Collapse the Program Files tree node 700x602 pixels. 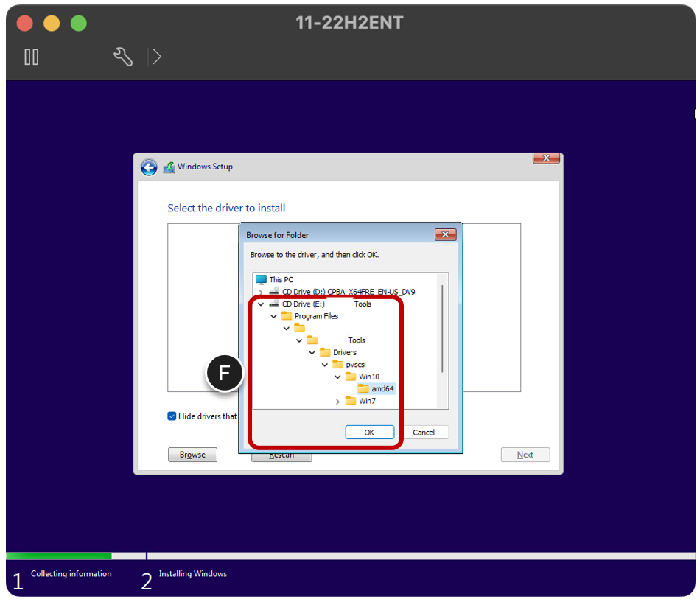[x=273, y=315]
